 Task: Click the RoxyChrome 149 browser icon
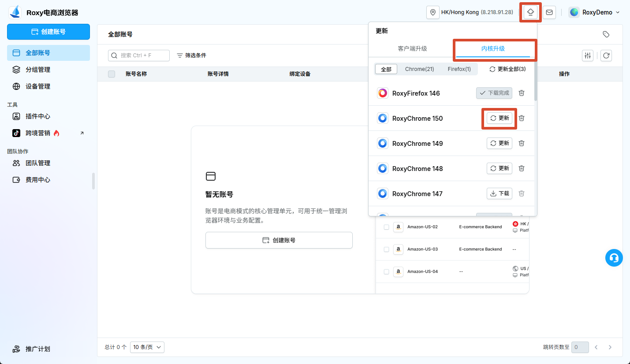(383, 143)
